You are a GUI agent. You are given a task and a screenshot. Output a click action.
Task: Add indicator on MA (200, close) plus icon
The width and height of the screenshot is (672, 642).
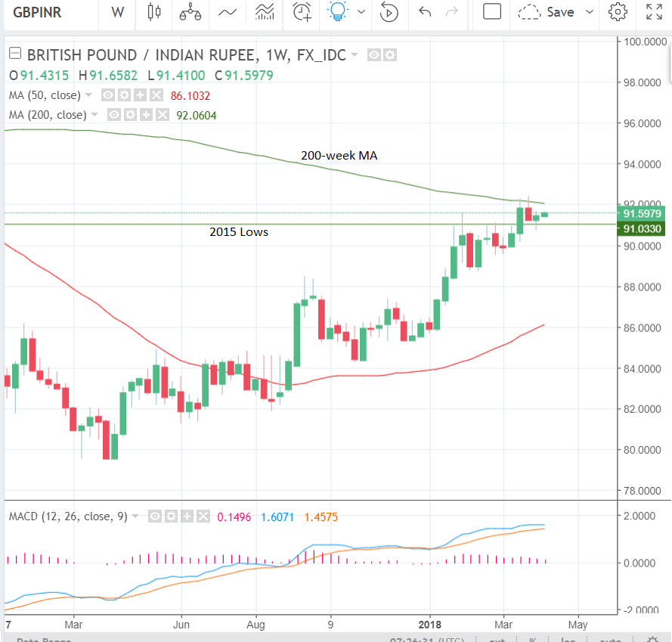(x=146, y=114)
